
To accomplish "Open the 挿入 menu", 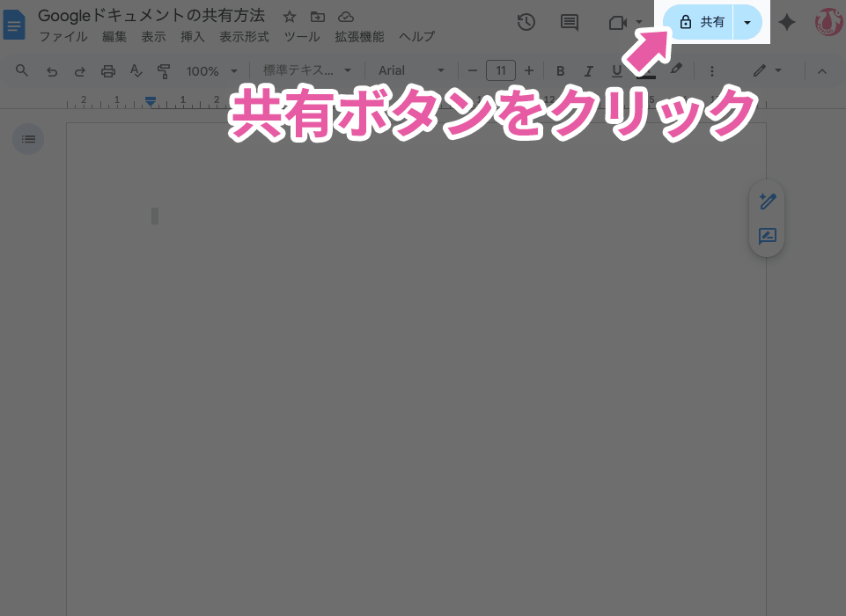I will click(x=192, y=37).
